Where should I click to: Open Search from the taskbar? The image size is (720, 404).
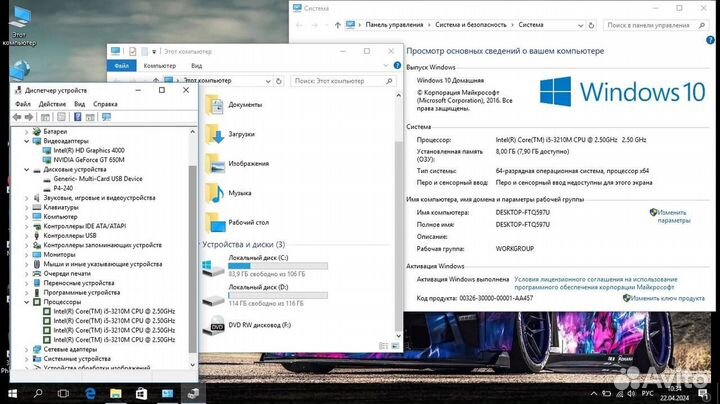tap(38, 393)
